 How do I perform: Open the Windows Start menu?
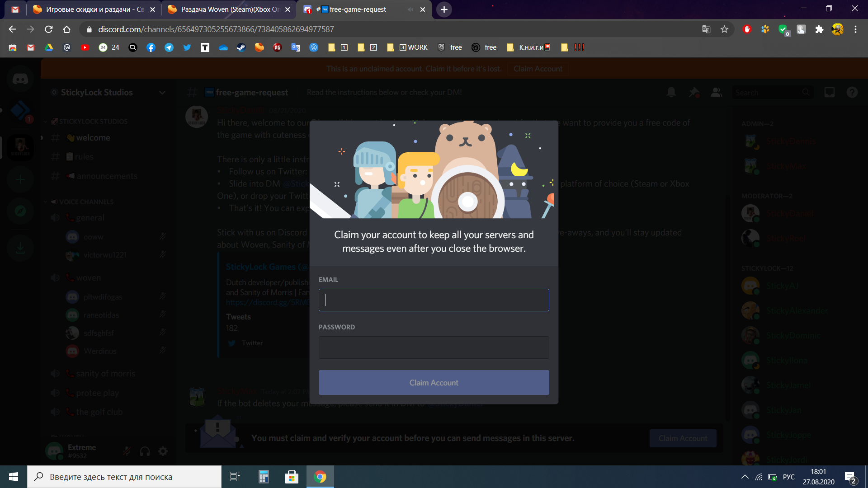click(14, 477)
